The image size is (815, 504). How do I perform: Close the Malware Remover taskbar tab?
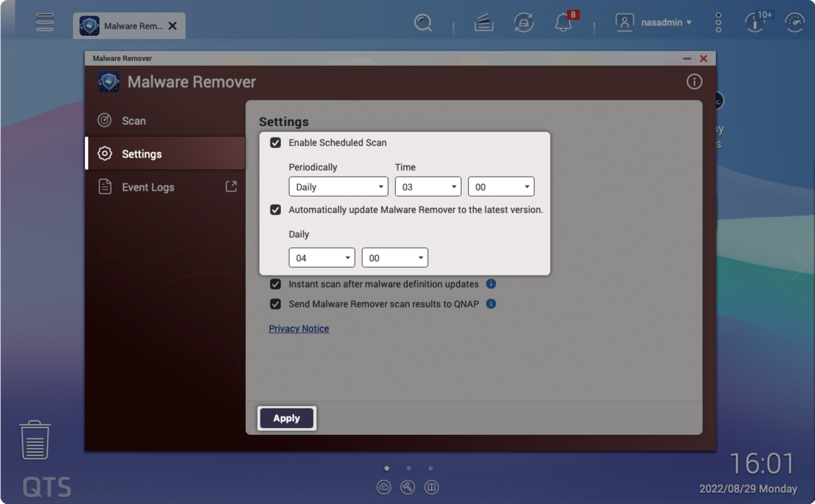click(173, 26)
